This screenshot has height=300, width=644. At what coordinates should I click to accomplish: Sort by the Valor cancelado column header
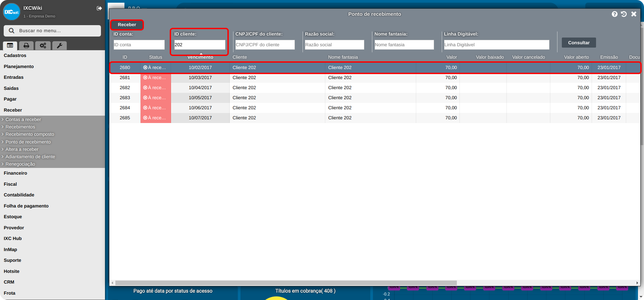[x=528, y=57]
